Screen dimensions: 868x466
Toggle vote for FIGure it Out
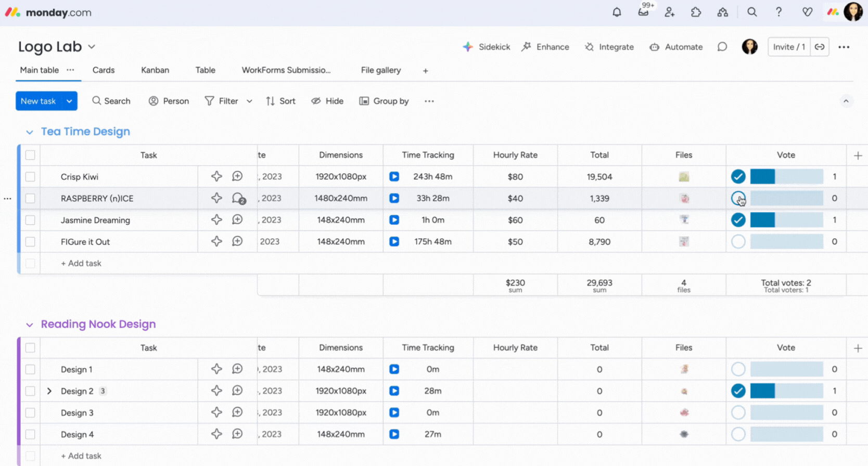point(738,242)
